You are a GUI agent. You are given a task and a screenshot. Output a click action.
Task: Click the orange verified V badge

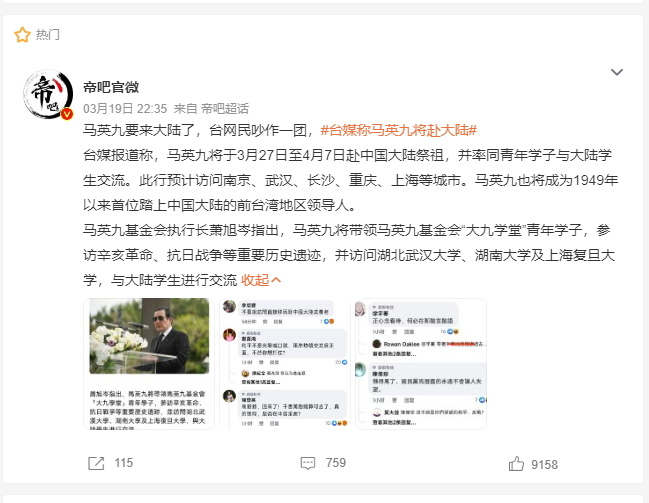tap(67, 114)
